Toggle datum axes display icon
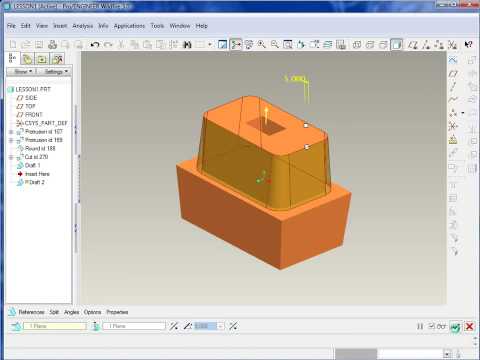 coord(426,44)
